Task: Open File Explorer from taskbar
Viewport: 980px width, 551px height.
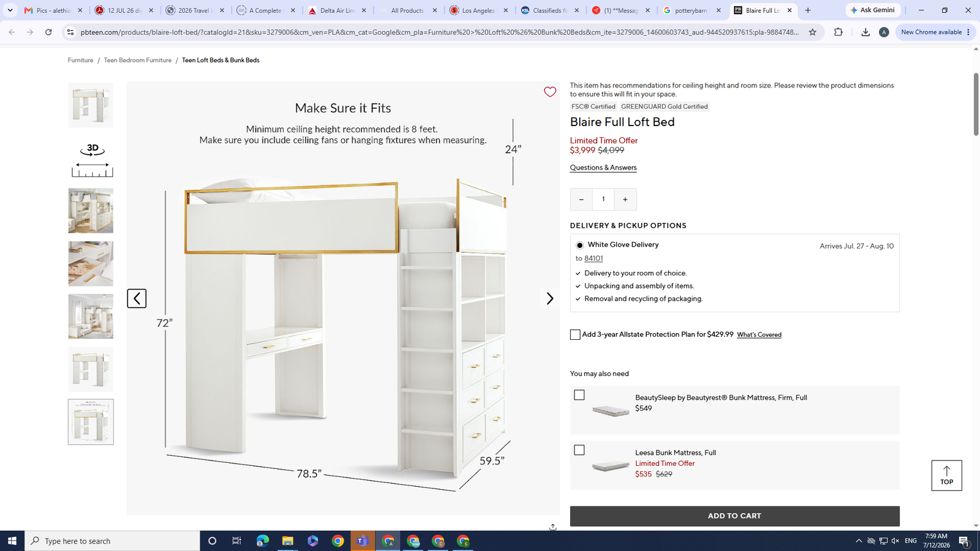Action: click(287, 541)
